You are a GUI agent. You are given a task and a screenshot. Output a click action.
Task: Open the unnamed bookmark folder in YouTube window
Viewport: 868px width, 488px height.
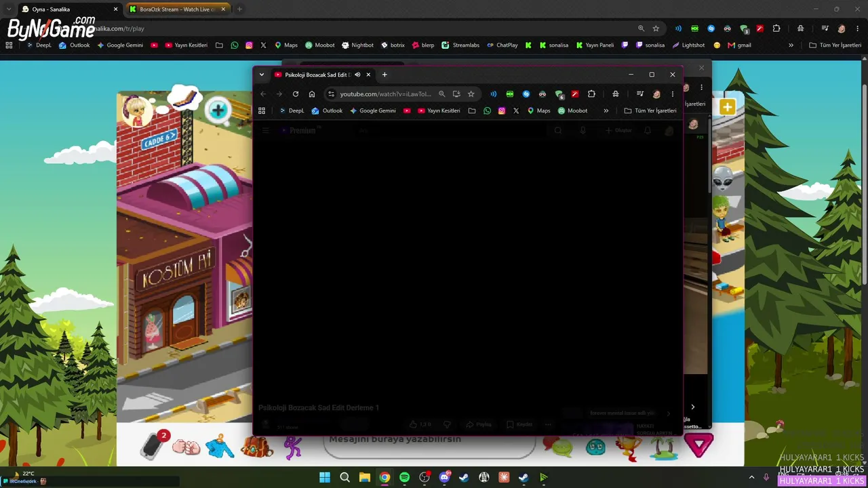(472, 110)
